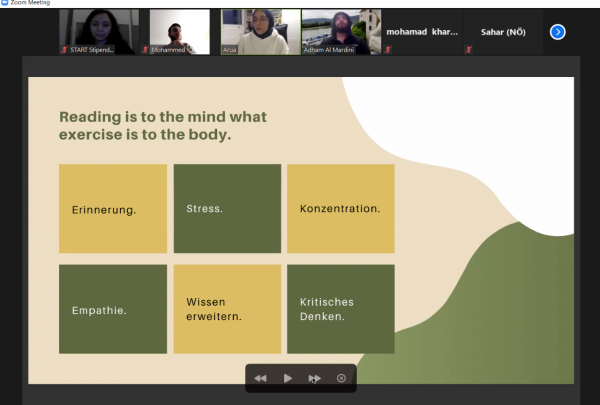Click the Konzentration tile on the slide
600x405 pixels.
coord(340,208)
